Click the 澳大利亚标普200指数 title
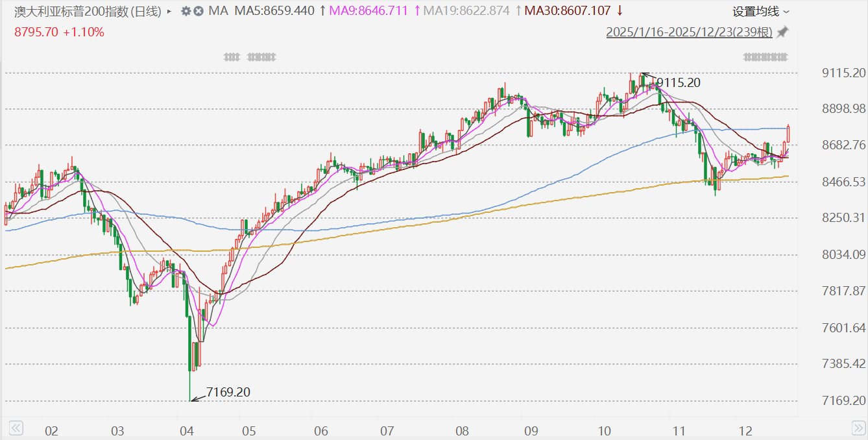868x440 pixels. [90, 12]
